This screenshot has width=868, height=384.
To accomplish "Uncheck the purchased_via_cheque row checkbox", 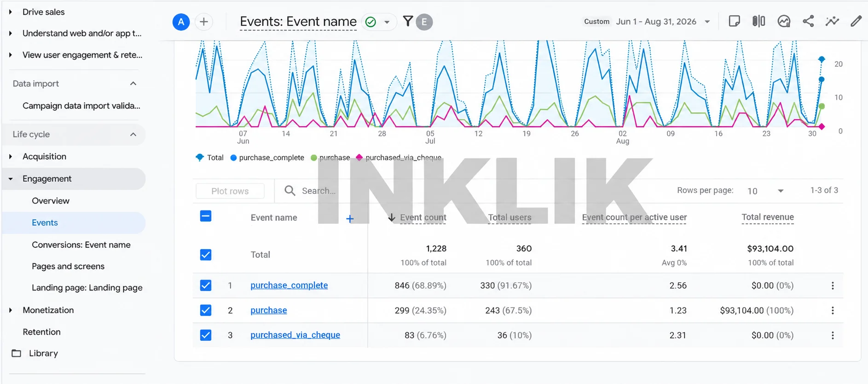I will [206, 335].
